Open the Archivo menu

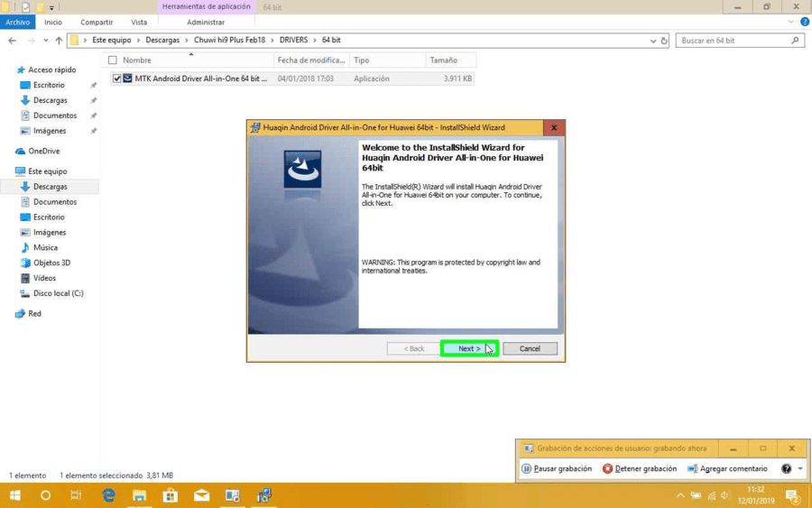click(x=18, y=23)
